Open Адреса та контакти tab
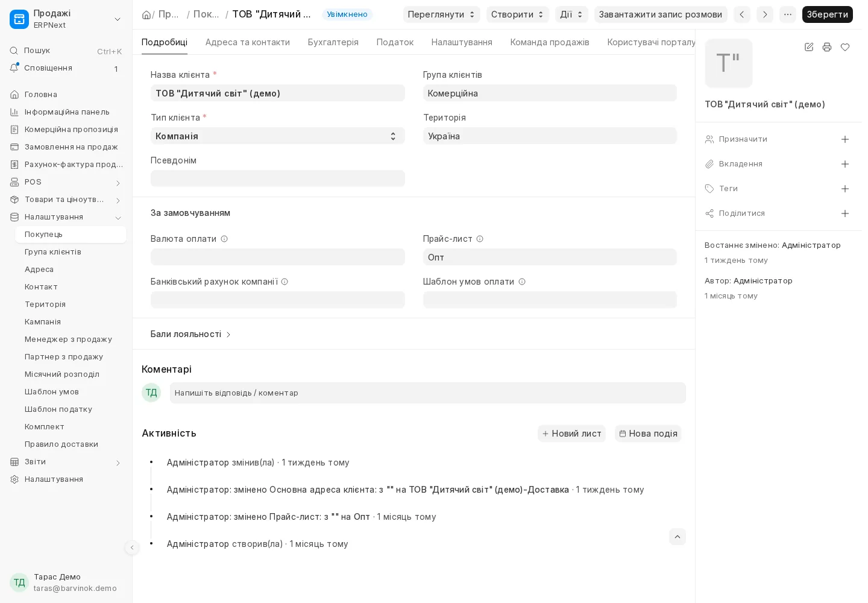 (248, 42)
